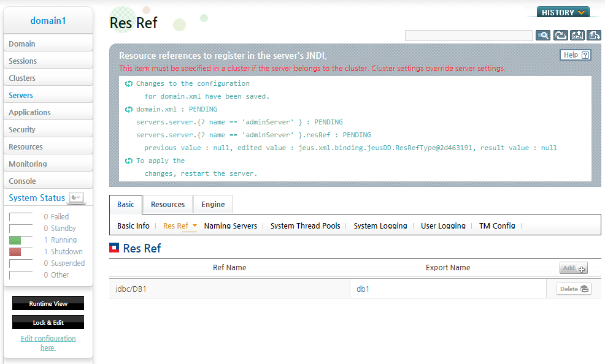Expand the HISTORY dropdown
The height and width of the screenshot is (364, 605).
[x=563, y=12]
